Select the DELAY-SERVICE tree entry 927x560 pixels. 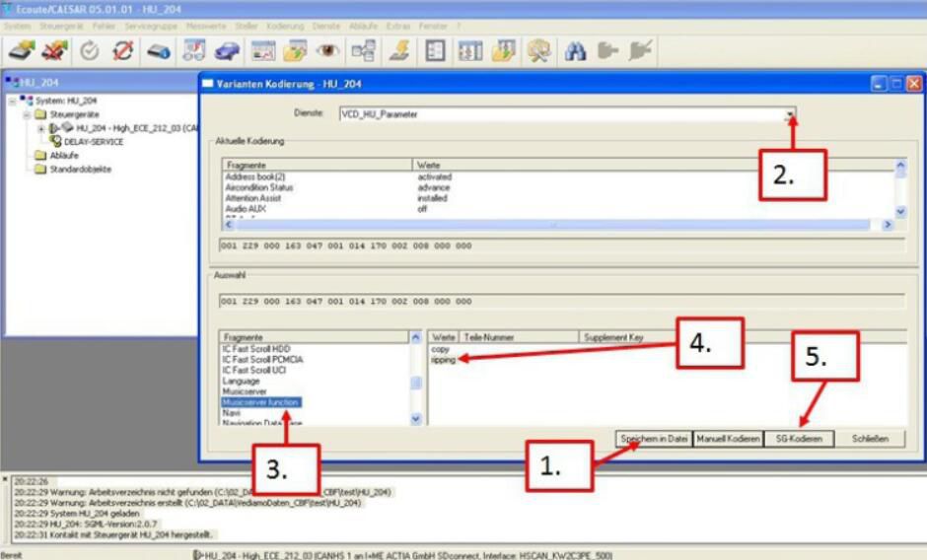click(94, 141)
